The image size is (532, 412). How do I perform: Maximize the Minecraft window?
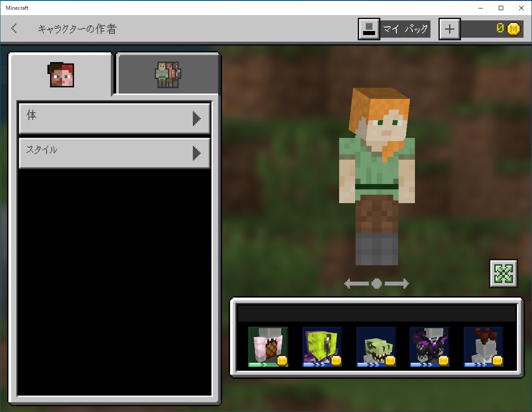click(x=501, y=8)
